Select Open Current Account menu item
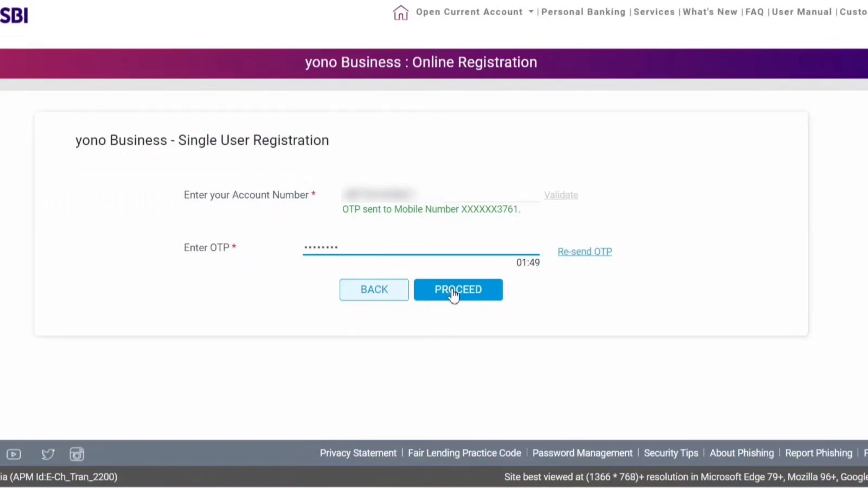This screenshot has height=488, width=868. click(x=469, y=12)
